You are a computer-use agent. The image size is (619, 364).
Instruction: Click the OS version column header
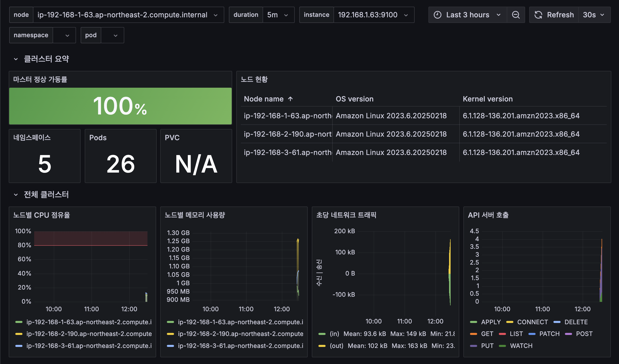354,99
